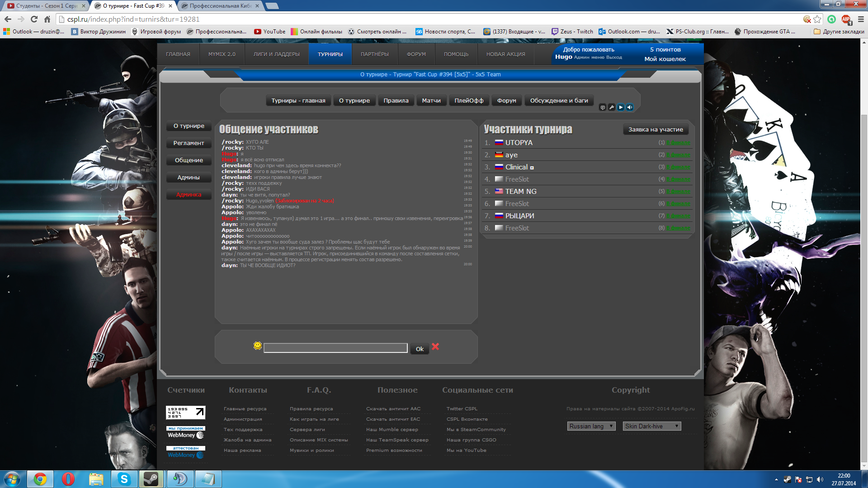Click the chat bubble icon near navigation

[602, 108]
